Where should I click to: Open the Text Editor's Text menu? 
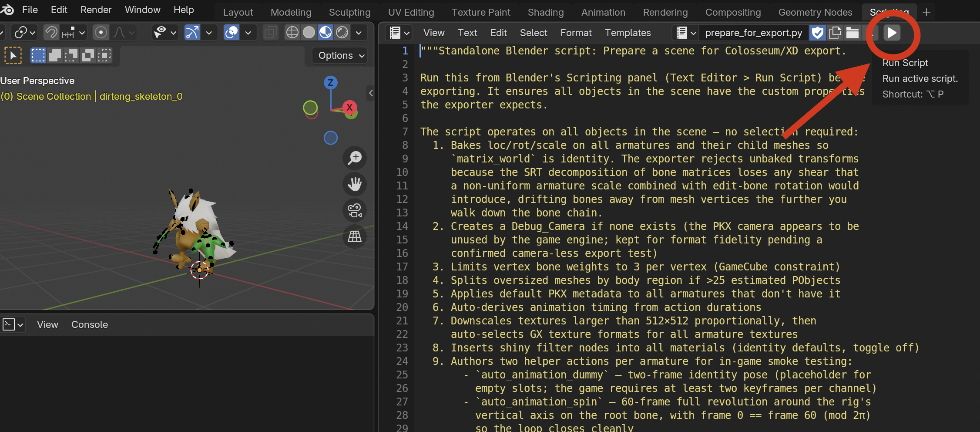pyautogui.click(x=467, y=33)
